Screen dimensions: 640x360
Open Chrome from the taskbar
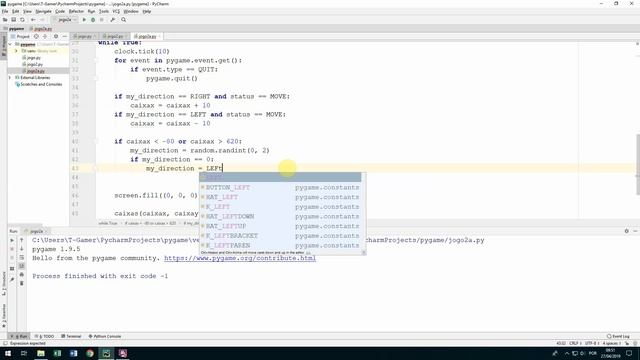(90, 353)
